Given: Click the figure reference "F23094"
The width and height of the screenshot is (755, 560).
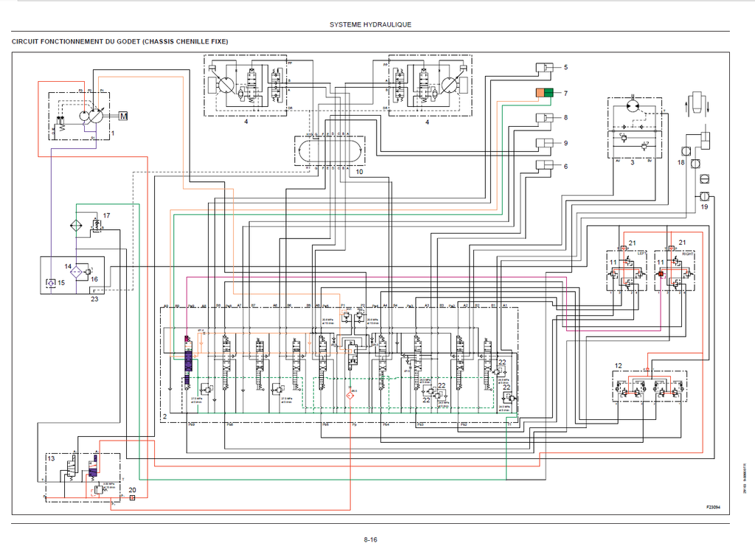Looking at the screenshot, I should [x=713, y=507].
